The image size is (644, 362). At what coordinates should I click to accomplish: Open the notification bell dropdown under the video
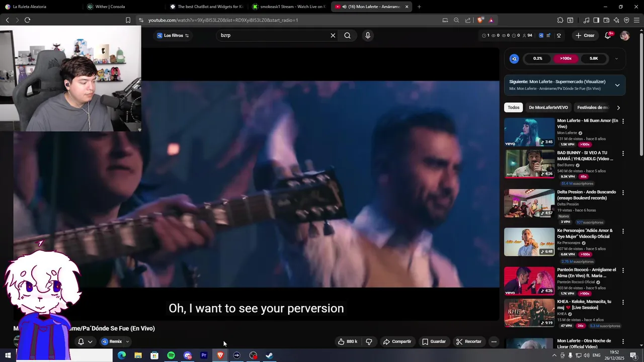click(x=85, y=342)
